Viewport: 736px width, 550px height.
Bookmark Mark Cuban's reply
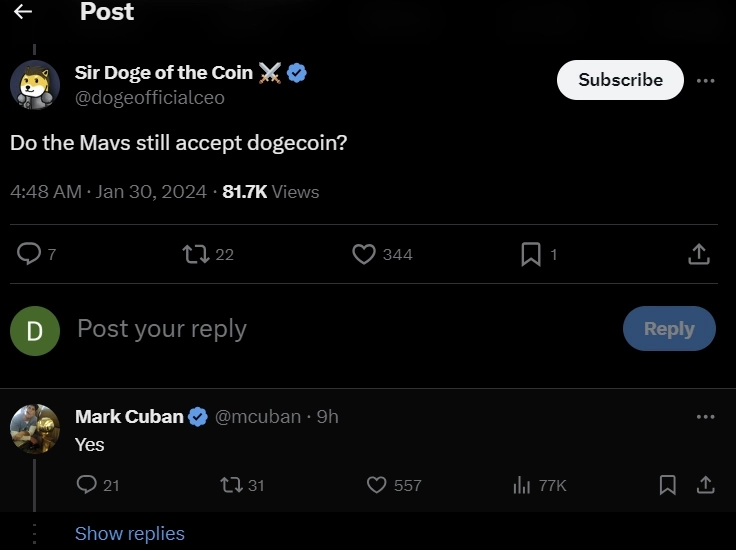667,485
